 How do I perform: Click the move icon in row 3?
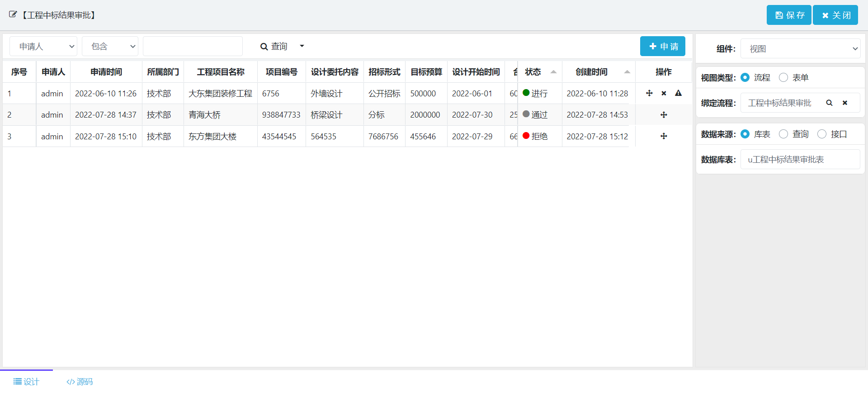[x=664, y=136]
